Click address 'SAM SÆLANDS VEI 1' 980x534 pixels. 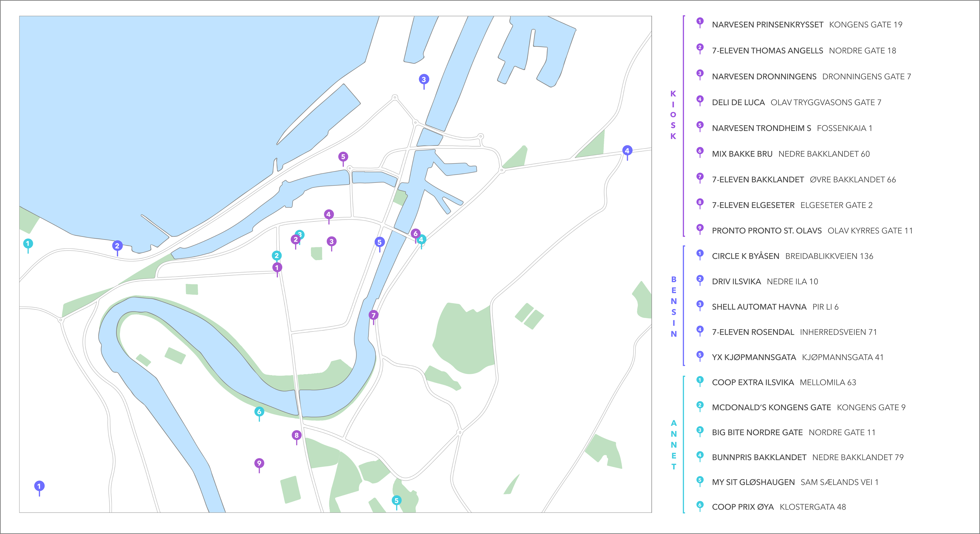[840, 482]
